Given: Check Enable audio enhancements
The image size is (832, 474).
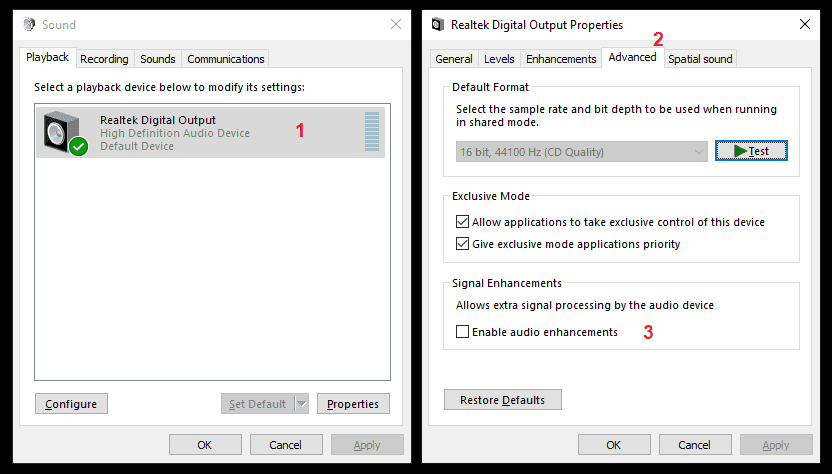Looking at the screenshot, I should pyautogui.click(x=463, y=332).
